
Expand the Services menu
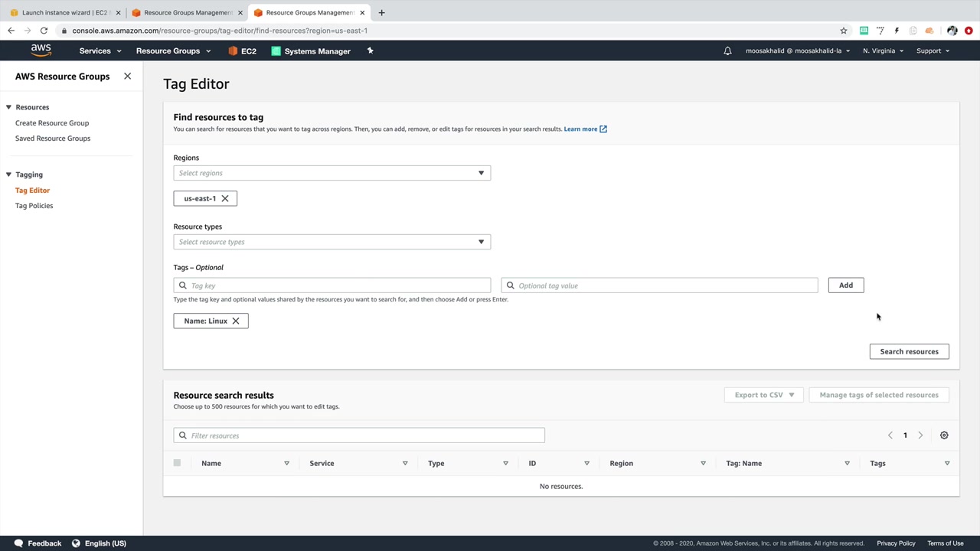(100, 51)
